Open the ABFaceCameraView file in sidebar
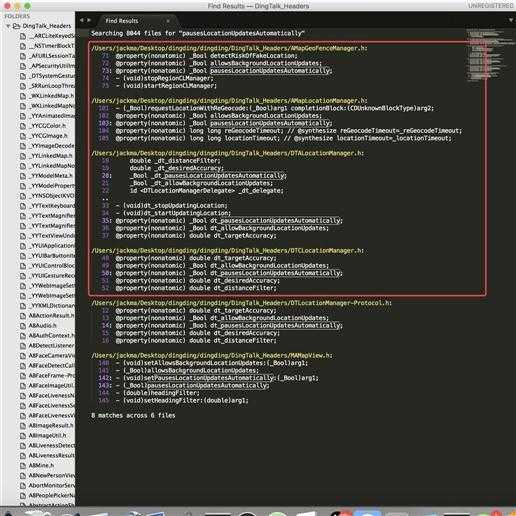This screenshot has height=516, width=516. point(52,356)
